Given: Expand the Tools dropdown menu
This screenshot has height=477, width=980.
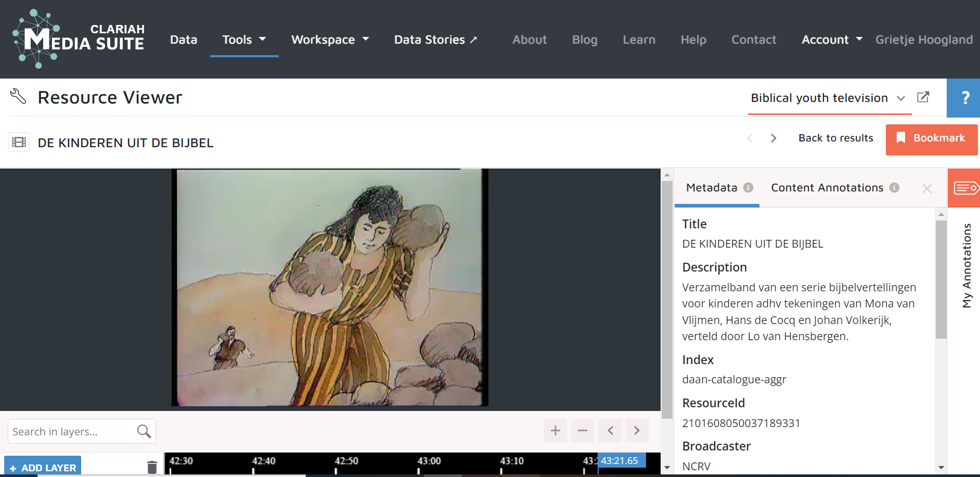Looking at the screenshot, I should [x=244, y=40].
